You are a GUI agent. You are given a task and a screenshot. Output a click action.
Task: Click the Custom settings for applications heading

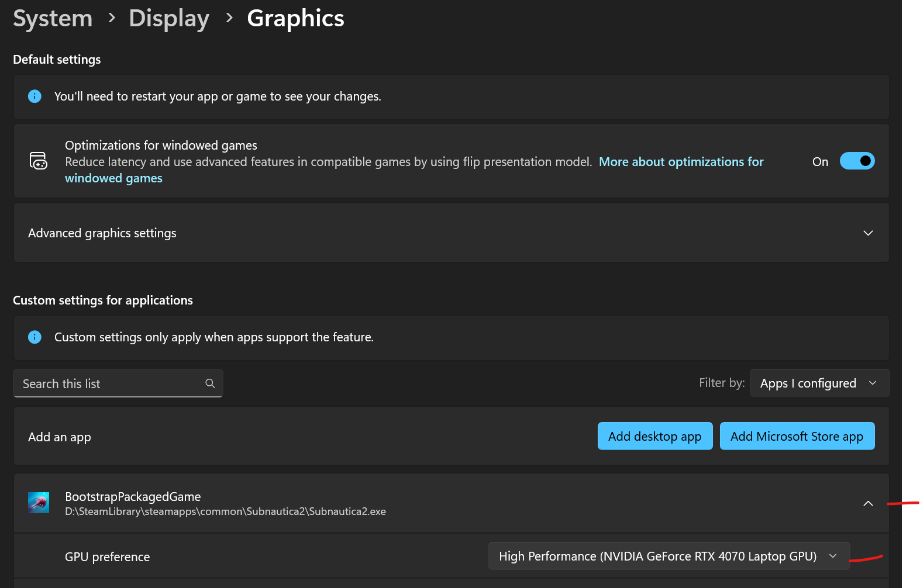(103, 300)
